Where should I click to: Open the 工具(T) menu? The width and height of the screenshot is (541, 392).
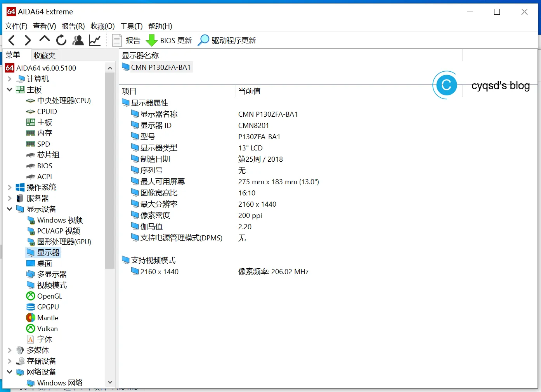coord(132,26)
